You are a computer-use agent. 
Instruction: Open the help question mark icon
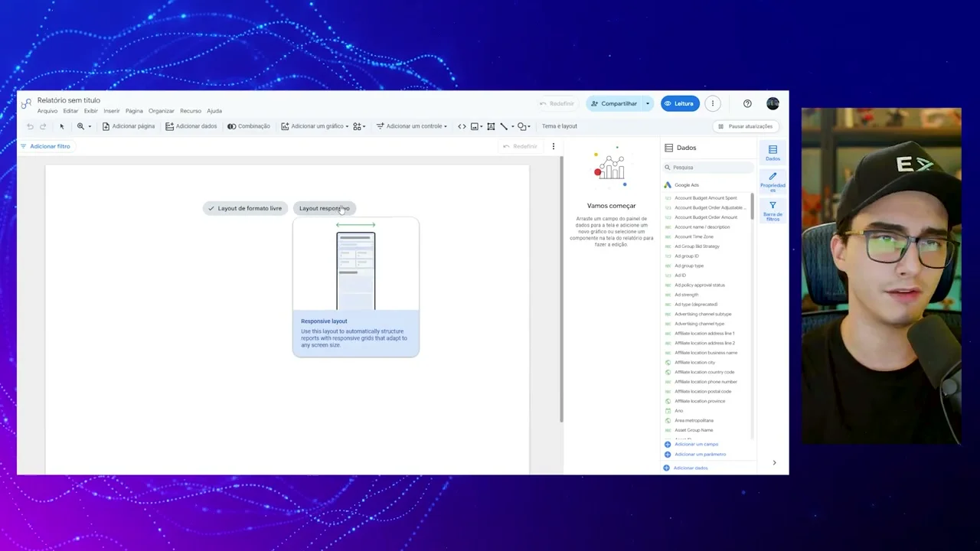click(747, 103)
